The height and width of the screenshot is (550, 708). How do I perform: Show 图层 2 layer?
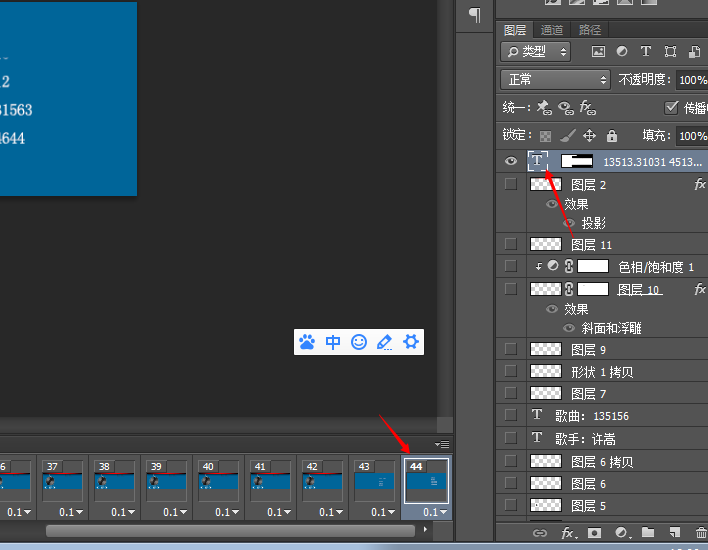[511, 184]
